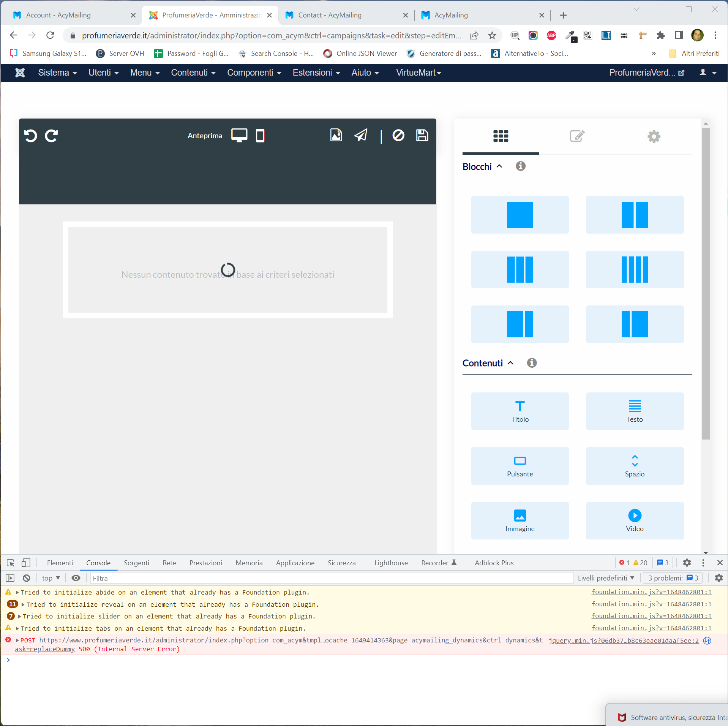Switch to Elementi DevTools tab

[60, 563]
